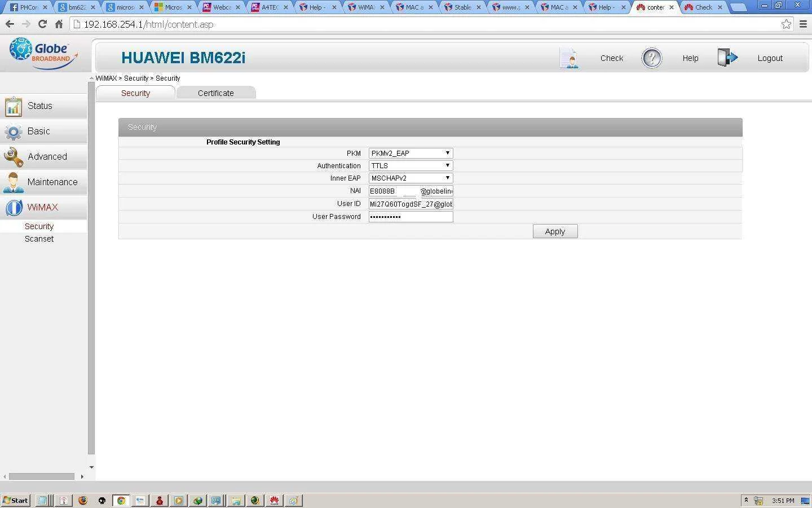Image resolution: width=812 pixels, height=508 pixels.
Task: Click the Maintenance person icon in sidebar
Action: [x=14, y=182]
